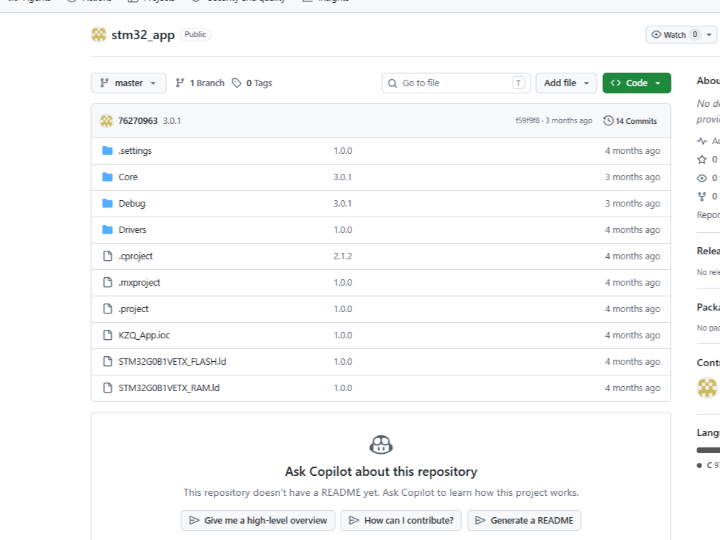Open the .cproject file
This screenshot has height=540, width=720.
(135, 256)
